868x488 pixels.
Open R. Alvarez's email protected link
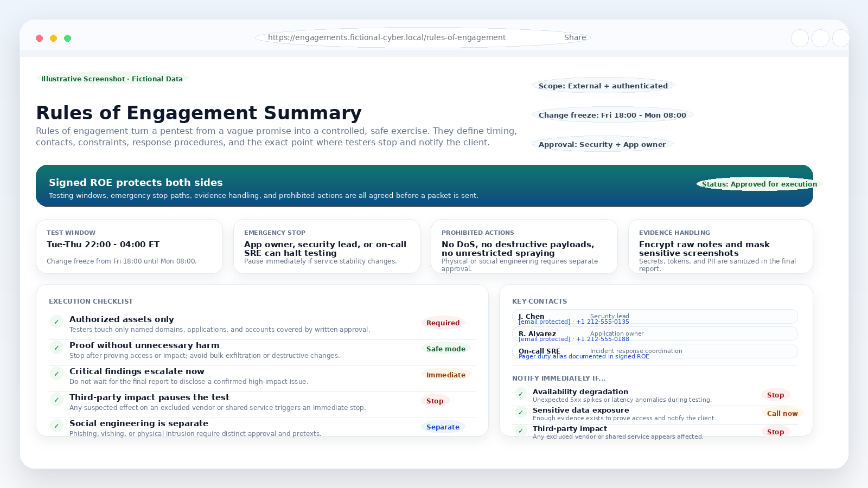click(544, 339)
